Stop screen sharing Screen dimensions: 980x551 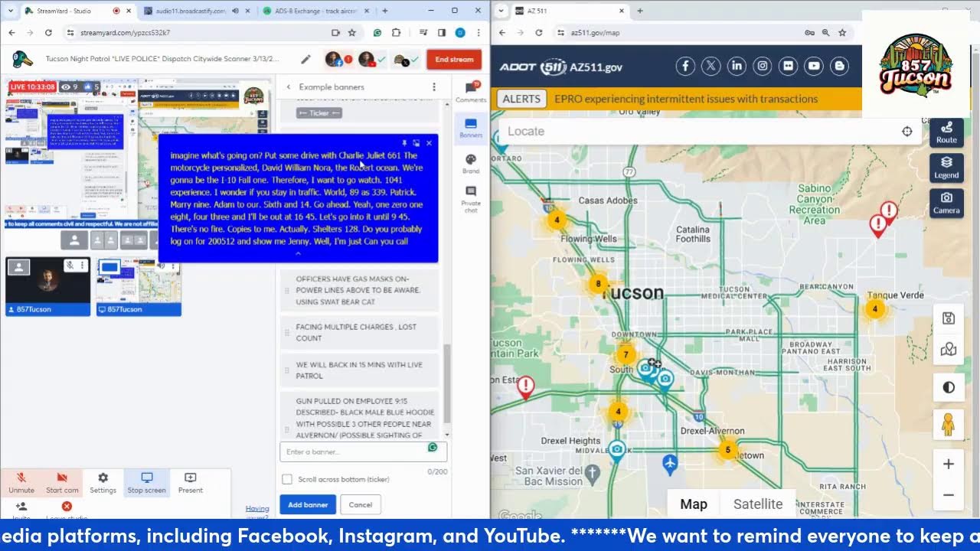point(146,483)
